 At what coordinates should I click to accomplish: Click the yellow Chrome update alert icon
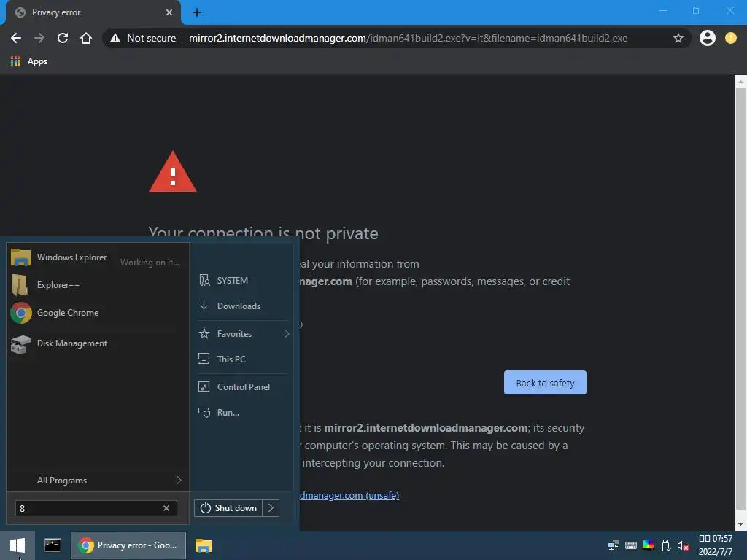[731, 38]
